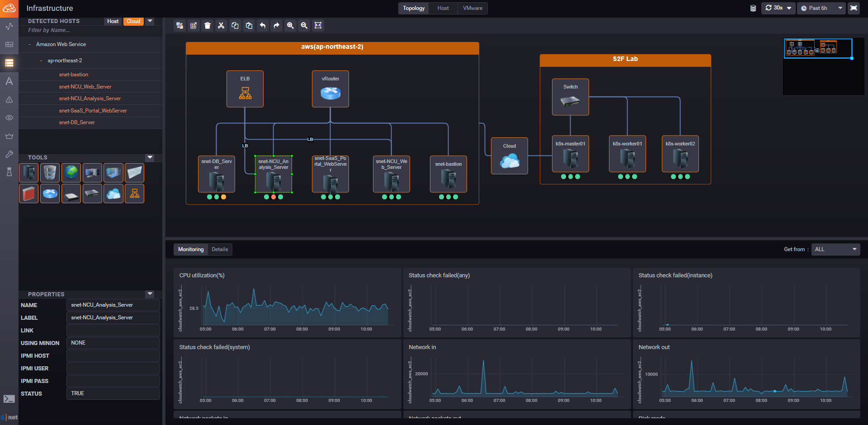The image size is (868, 425).
Task: Open the terminal console sidebar icon
Action: tap(9, 399)
